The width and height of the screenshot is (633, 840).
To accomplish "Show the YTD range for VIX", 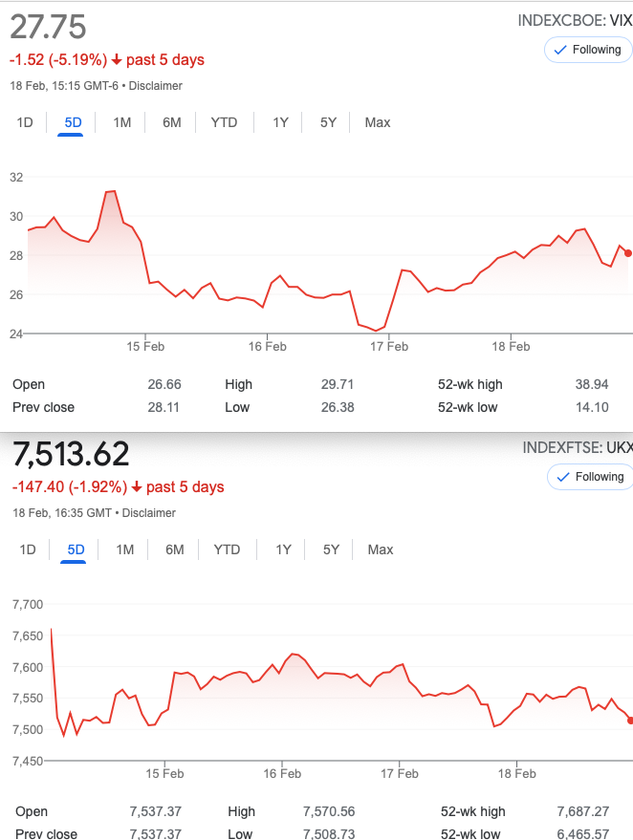I will [x=224, y=122].
